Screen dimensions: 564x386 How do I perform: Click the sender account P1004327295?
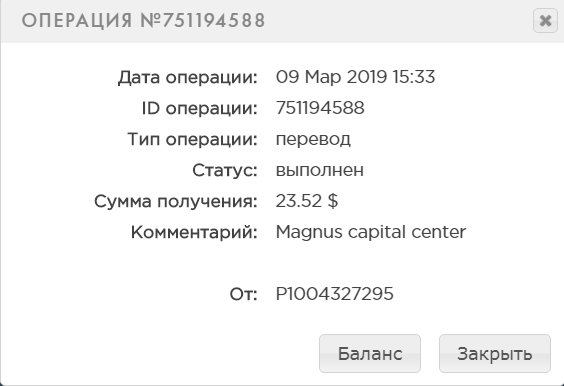[x=334, y=294]
